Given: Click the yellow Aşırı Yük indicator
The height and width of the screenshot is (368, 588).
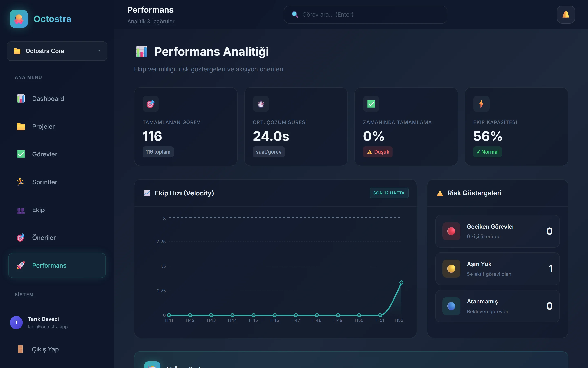Looking at the screenshot, I should [x=451, y=269].
